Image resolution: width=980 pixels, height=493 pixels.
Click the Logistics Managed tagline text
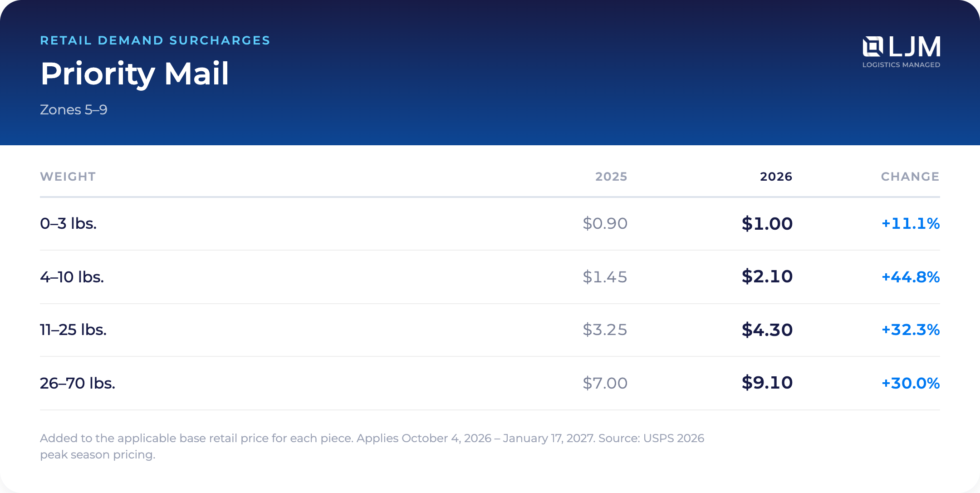pos(901,65)
